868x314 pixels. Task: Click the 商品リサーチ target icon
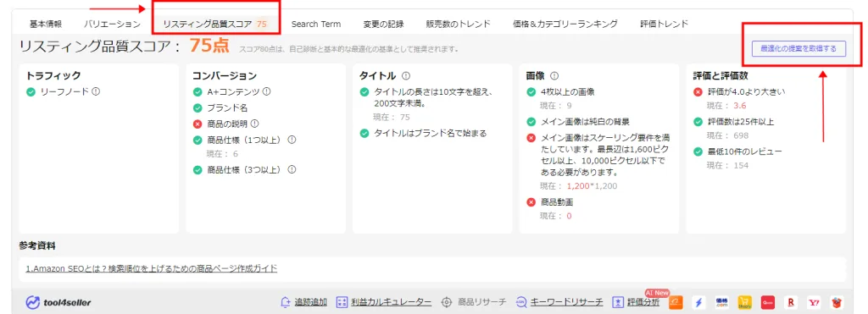pyautogui.click(x=447, y=302)
